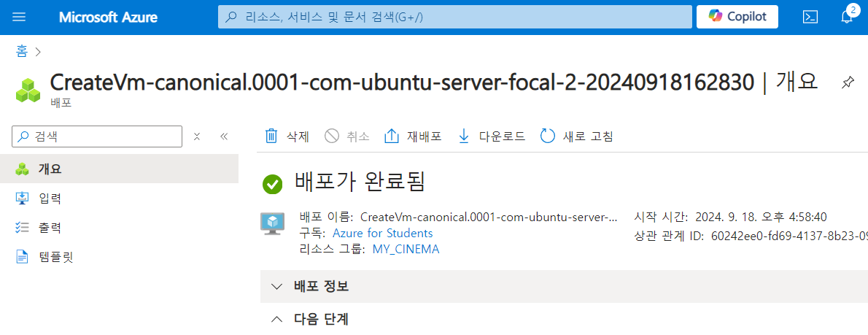868x335 pixels.
Task: Open the 입력 menu item
Action: tap(119, 199)
